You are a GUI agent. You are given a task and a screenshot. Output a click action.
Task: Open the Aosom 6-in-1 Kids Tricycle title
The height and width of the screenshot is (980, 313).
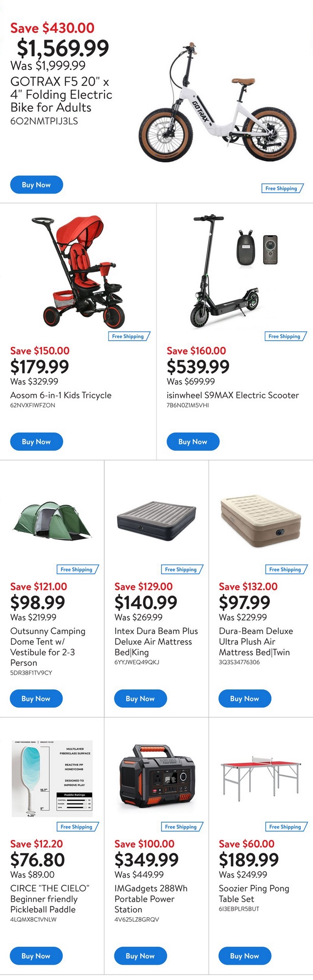coord(61,395)
